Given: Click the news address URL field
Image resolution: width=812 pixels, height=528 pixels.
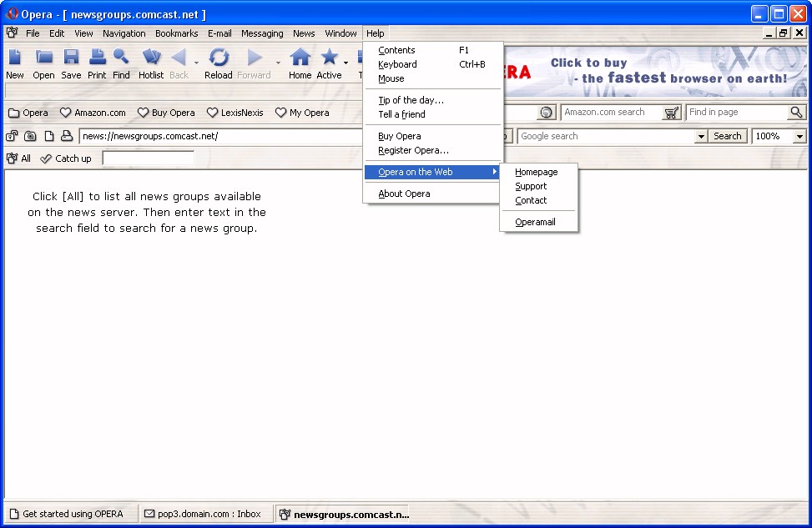Looking at the screenshot, I should point(220,136).
